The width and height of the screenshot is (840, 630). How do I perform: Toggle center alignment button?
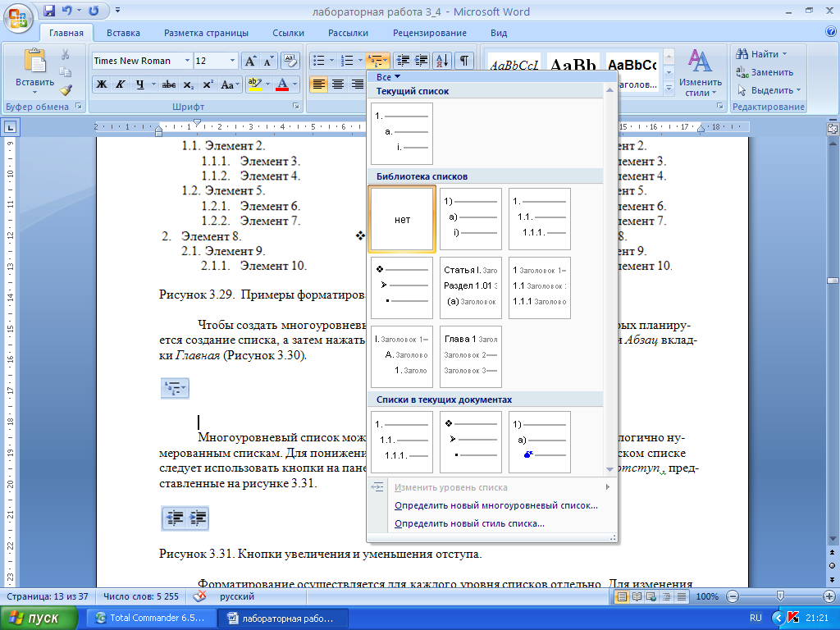(x=338, y=84)
